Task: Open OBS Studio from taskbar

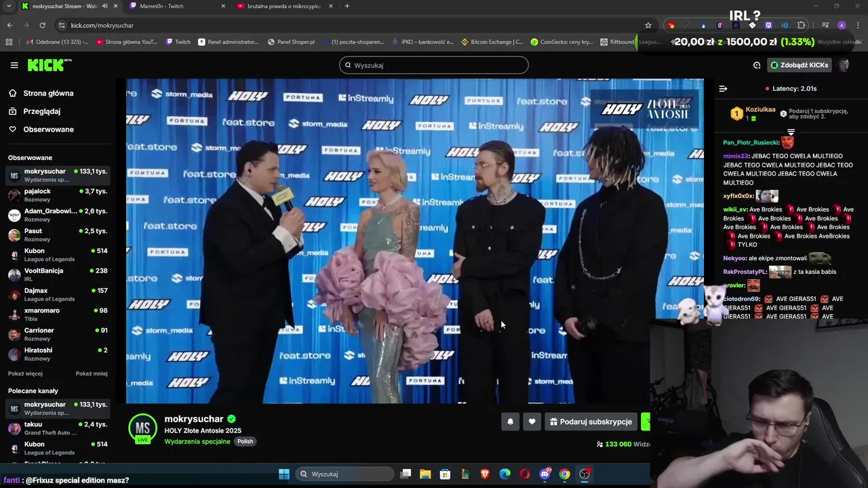Action: 585,474
